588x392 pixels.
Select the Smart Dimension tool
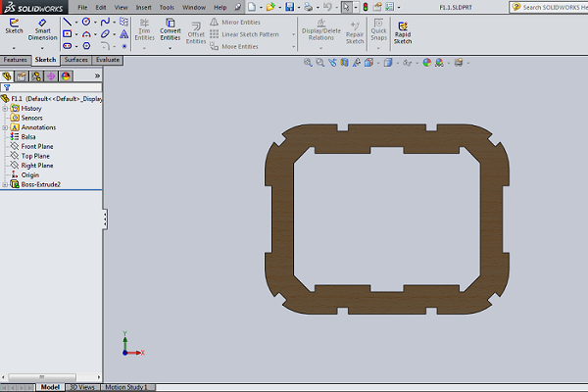42,29
